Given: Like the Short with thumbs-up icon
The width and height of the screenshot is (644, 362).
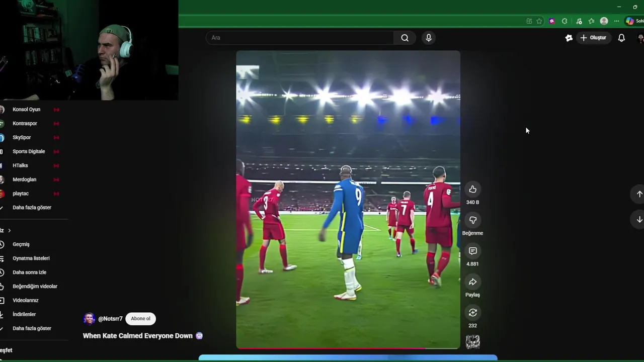Looking at the screenshot, I should [x=472, y=190].
